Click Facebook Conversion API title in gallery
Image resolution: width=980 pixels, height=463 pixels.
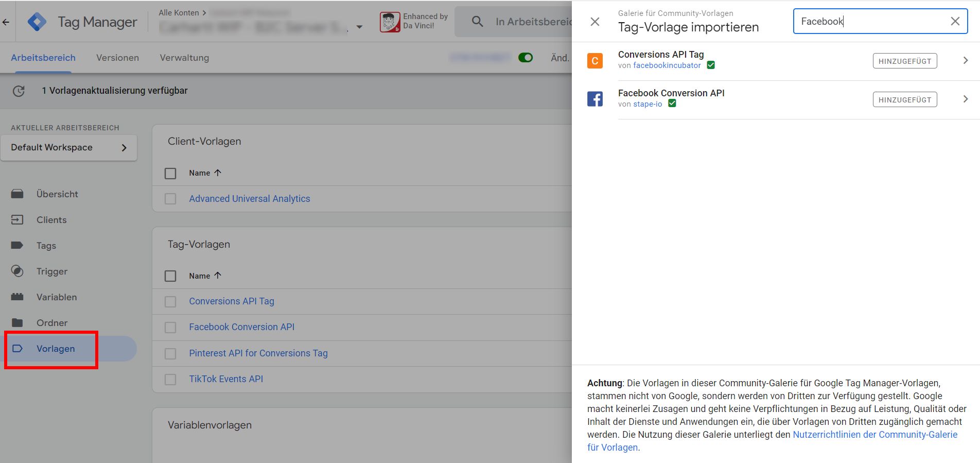tap(671, 93)
